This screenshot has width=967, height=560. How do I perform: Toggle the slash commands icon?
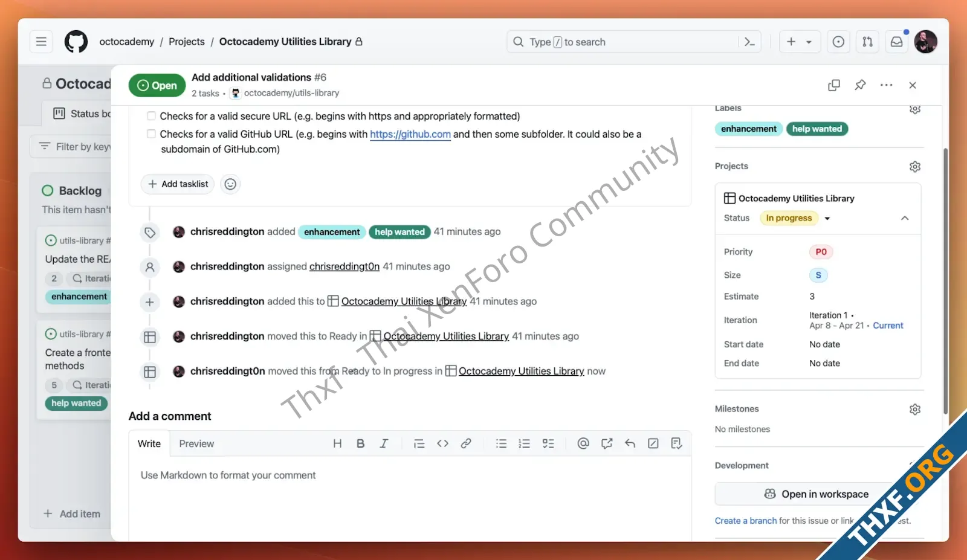tap(653, 443)
